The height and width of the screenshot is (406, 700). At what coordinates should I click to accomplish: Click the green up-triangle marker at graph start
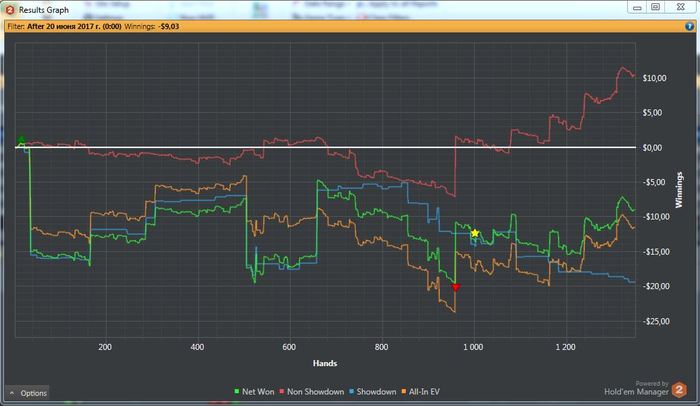[x=21, y=140]
